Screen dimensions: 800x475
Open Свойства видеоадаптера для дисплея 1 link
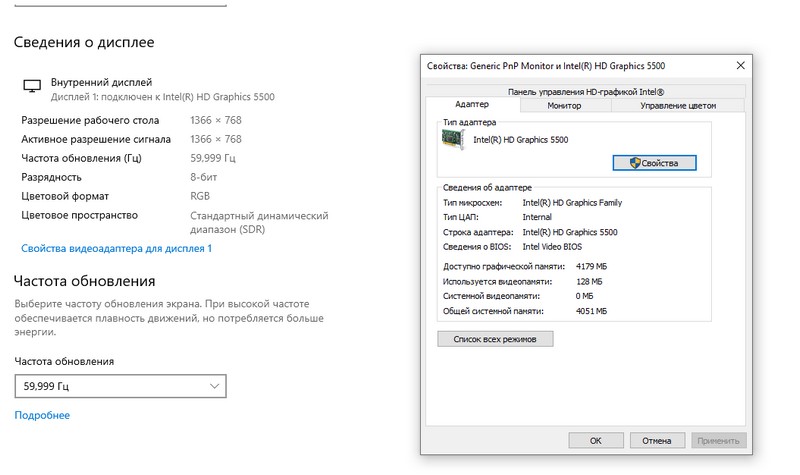(116, 248)
